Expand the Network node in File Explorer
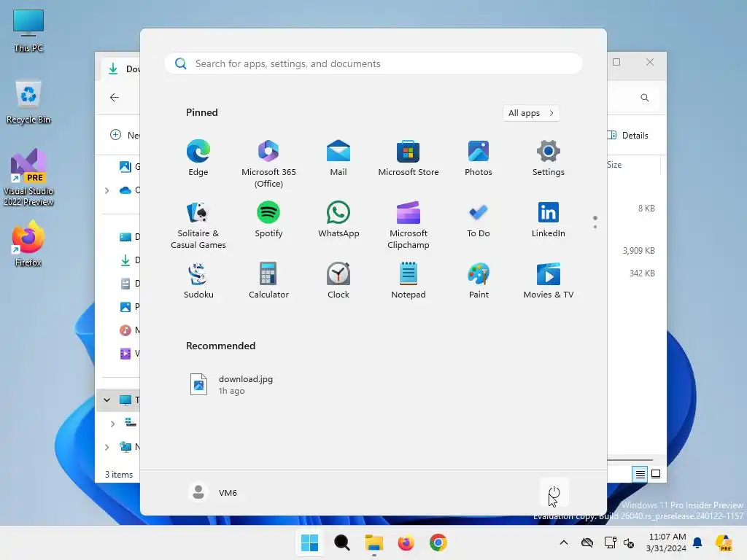Image resolution: width=747 pixels, height=560 pixels. 107,447
